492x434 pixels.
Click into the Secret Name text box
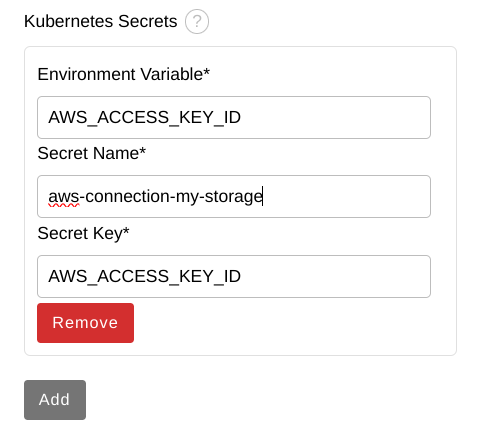(234, 196)
